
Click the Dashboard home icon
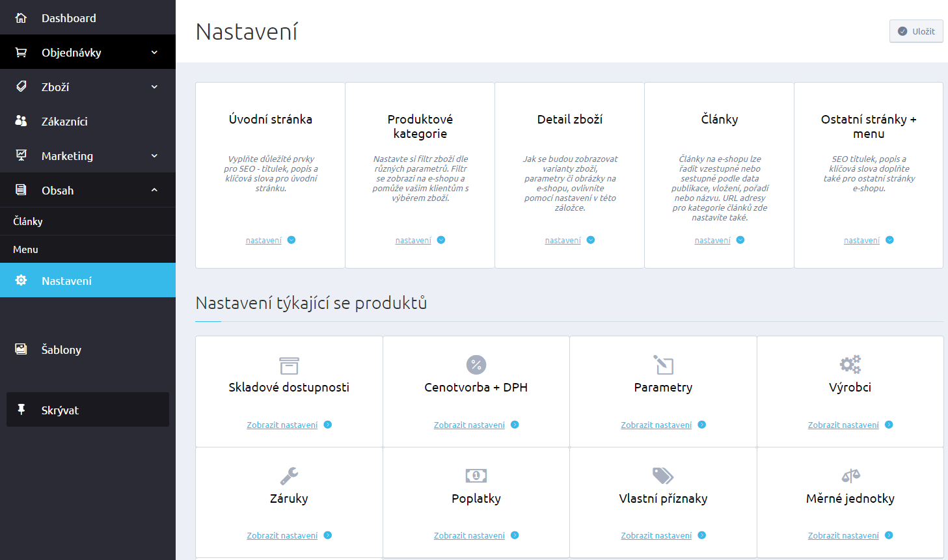pyautogui.click(x=21, y=18)
